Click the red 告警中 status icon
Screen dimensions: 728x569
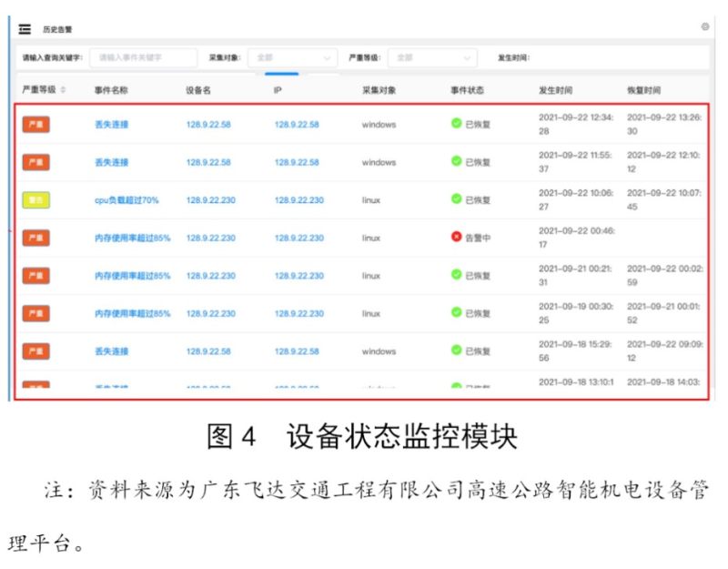point(456,237)
